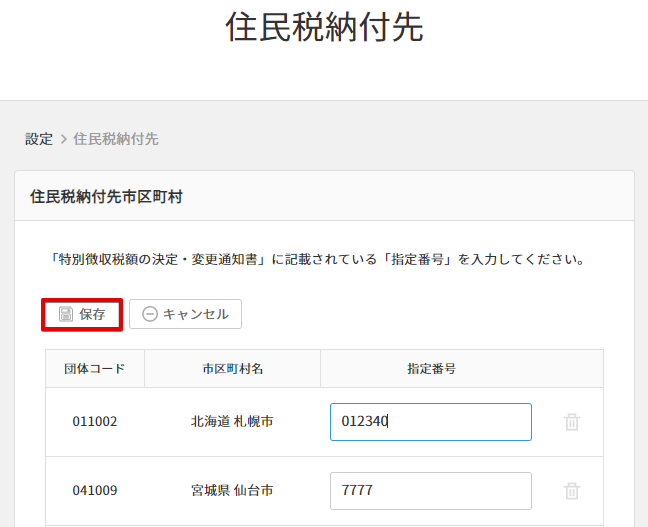Select the 011002 団体コード cell
Screen dimensions: 648x527
coord(95,422)
